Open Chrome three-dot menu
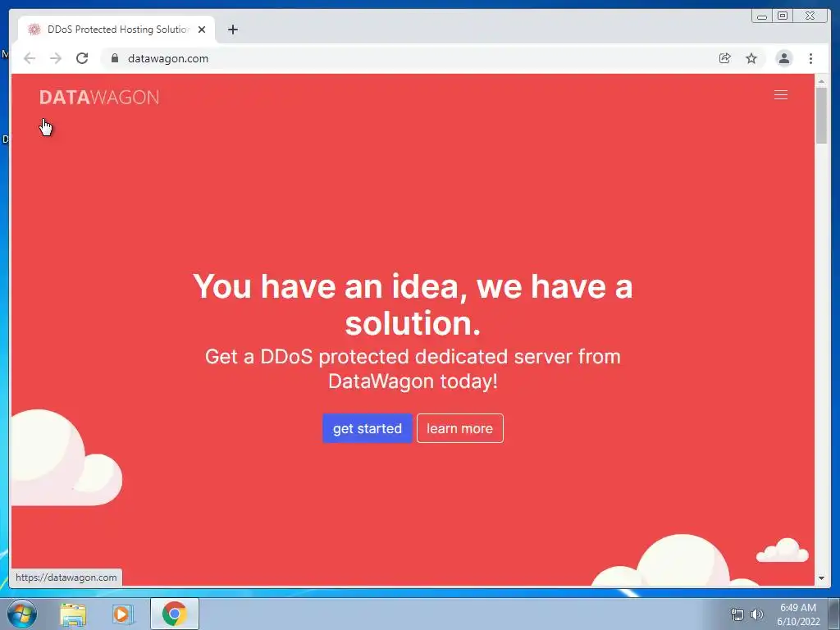Viewport: 840px width, 630px height. 810,58
